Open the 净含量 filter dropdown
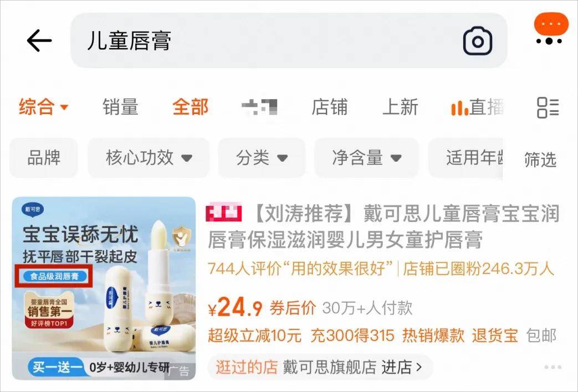Screen dimensions: 578x392 (x=366, y=158)
